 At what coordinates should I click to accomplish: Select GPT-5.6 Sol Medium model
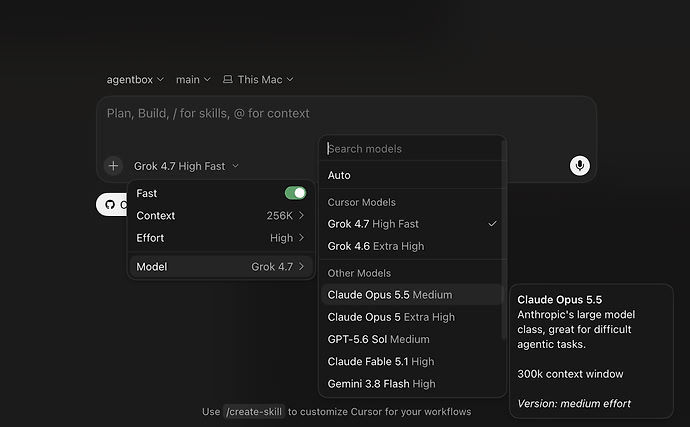point(411,339)
